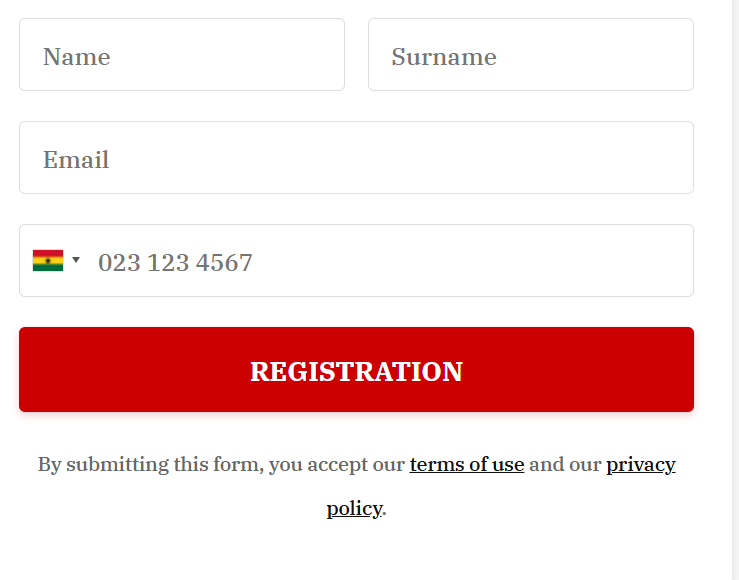Image resolution: width=739 pixels, height=580 pixels.
Task: Expand the phone country selector
Action: click(57, 261)
